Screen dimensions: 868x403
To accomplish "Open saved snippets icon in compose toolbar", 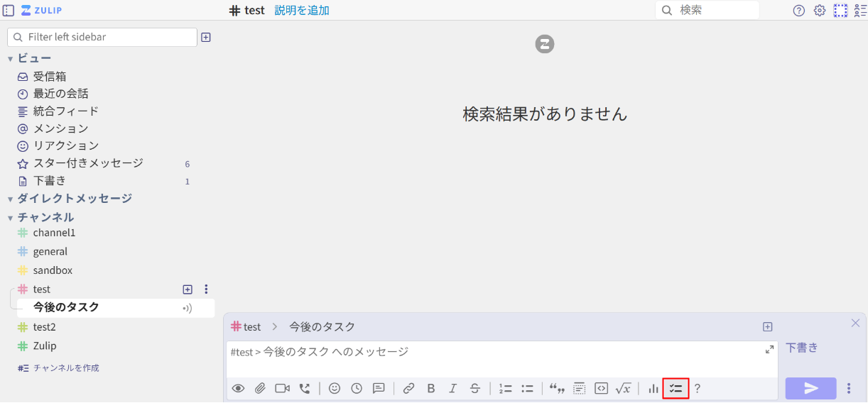I will click(379, 388).
